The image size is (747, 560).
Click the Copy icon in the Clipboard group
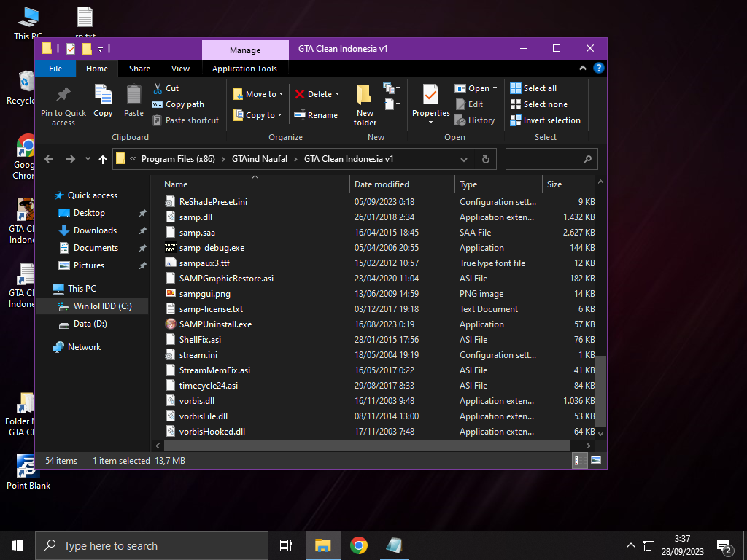pos(103,94)
